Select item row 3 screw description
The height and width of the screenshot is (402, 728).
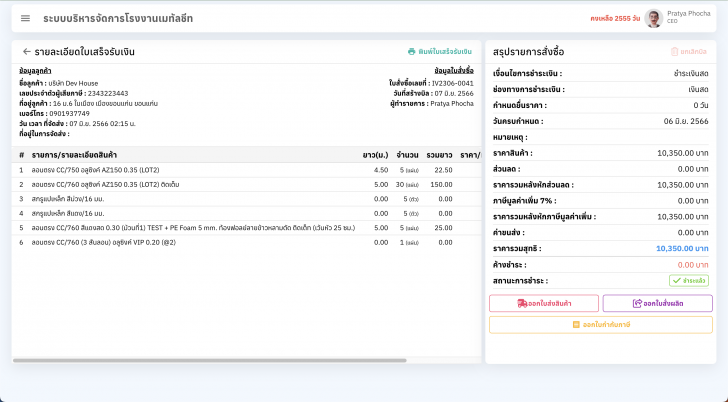(x=68, y=199)
